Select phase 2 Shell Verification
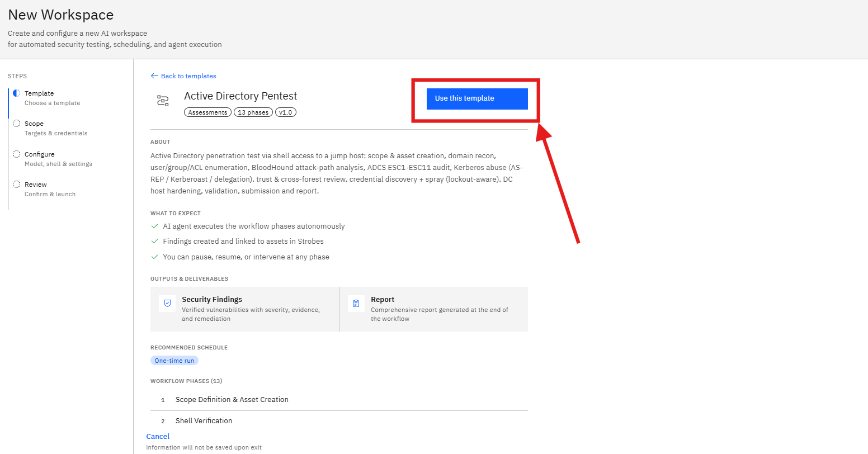Viewport: 868px width, 454px height. coord(339,421)
